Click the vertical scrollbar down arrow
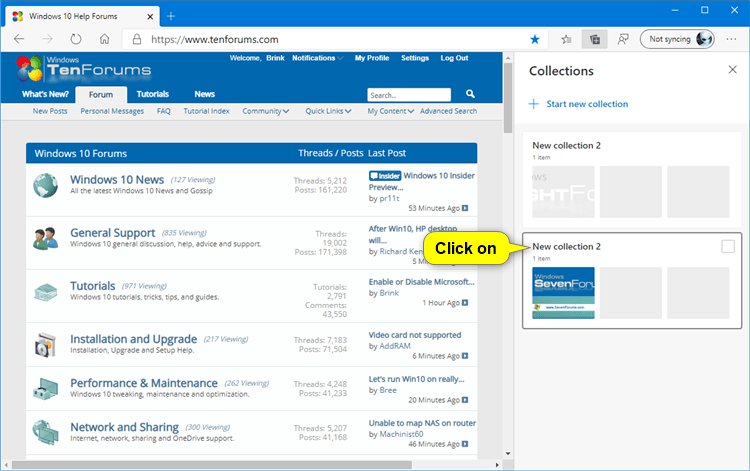This screenshot has height=471, width=750. pos(507,453)
